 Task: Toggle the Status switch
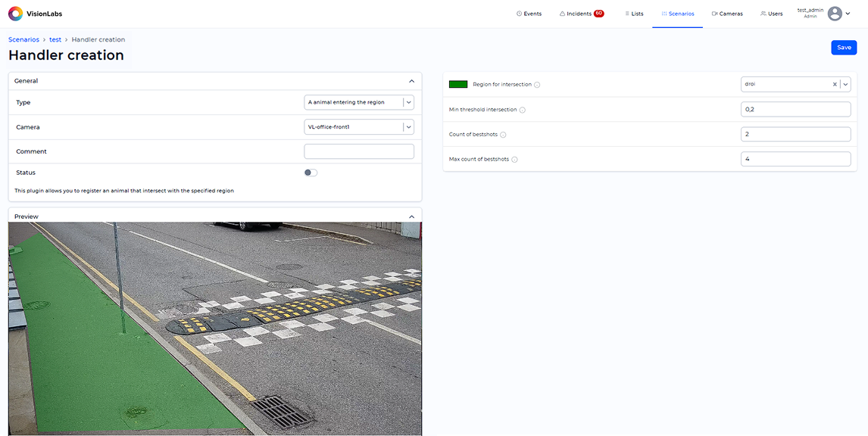pos(311,173)
